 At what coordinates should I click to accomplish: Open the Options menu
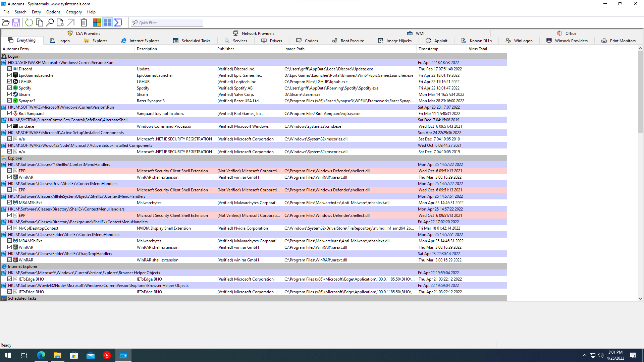pyautogui.click(x=53, y=12)
